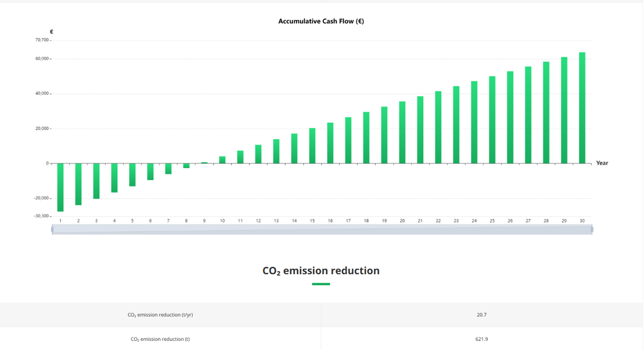Click the year 6 cash flow bar

pos(150,172)
